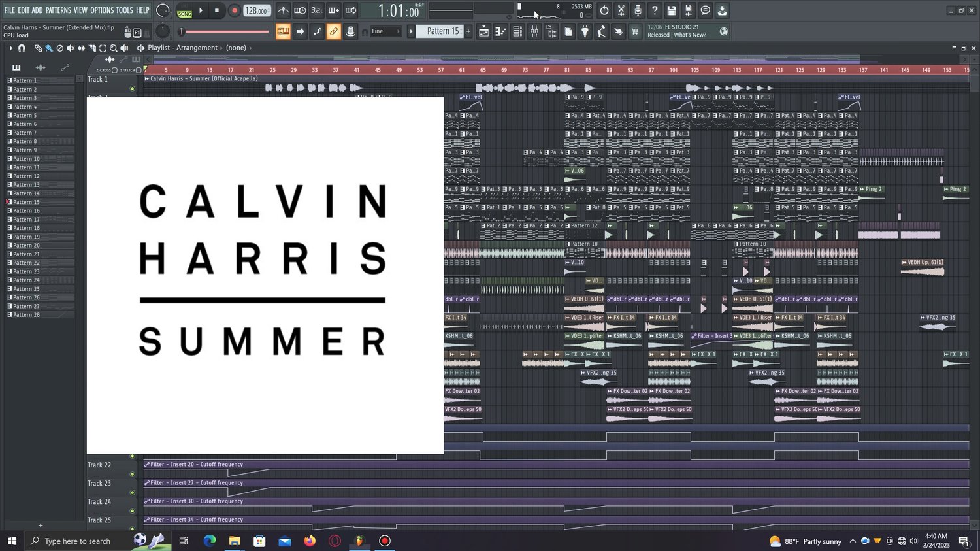Open the Piano roll view icon
The image size is (980, 551).
501,31
